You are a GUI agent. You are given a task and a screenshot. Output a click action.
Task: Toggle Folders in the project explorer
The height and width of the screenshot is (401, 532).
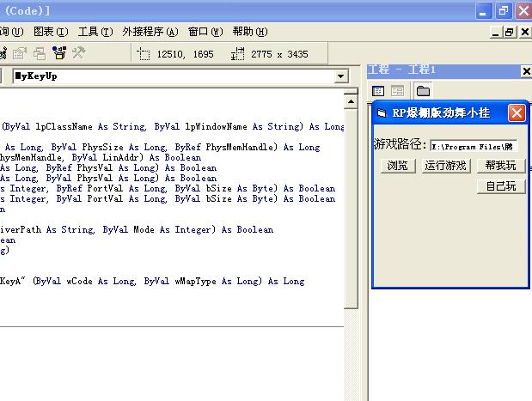pyautogui.click(x=423, y=91)
